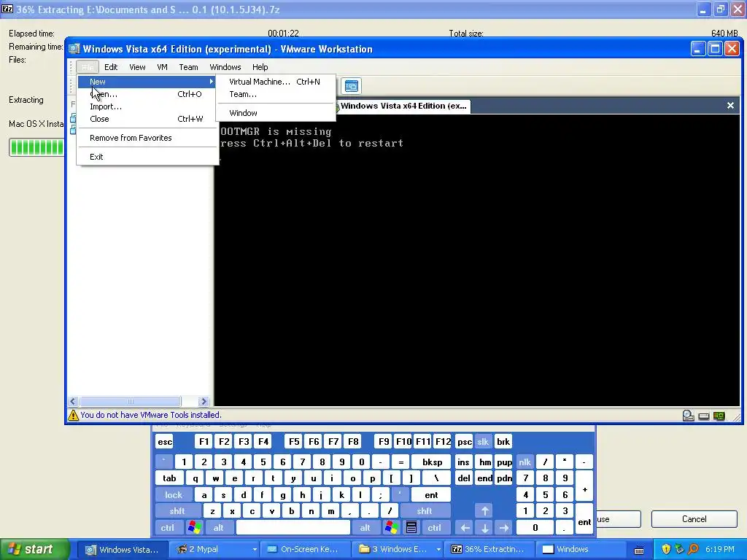This screenshot has width=747, height=560.
Task: Click the 7-Zip icon in the extracting window title
Action: click(x=7, y=9)
